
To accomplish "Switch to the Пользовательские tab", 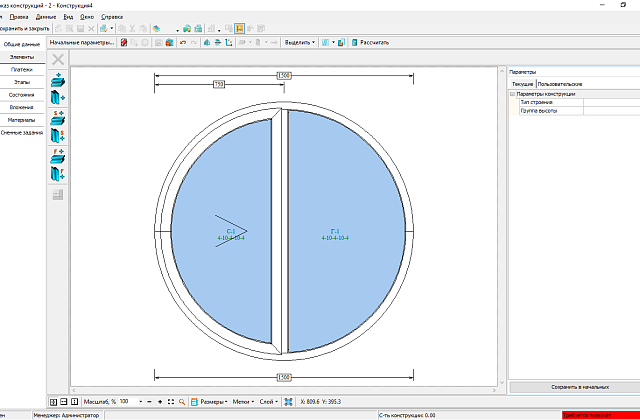I will pos(560,84).
